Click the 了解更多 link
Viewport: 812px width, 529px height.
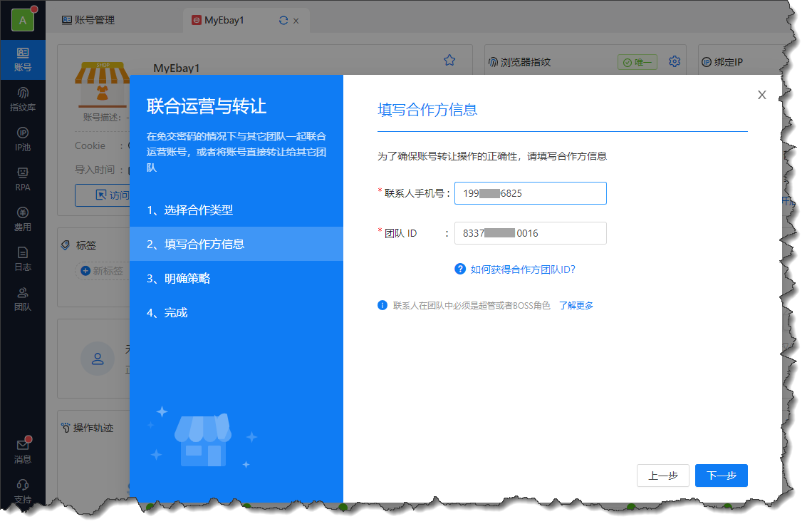pyautogui.click(x=576, y=306)
